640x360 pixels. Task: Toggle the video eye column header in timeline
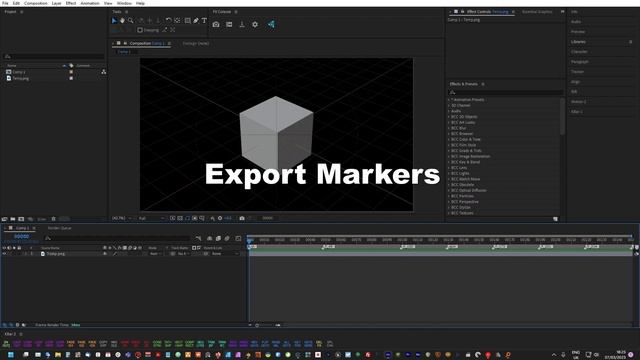[4, 248]
